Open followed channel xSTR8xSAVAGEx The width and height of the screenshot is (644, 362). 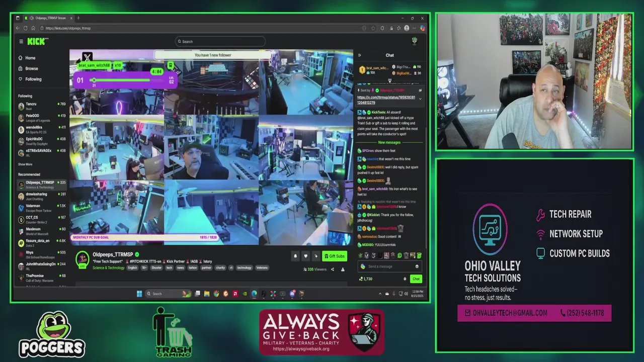tap(42, 152)
